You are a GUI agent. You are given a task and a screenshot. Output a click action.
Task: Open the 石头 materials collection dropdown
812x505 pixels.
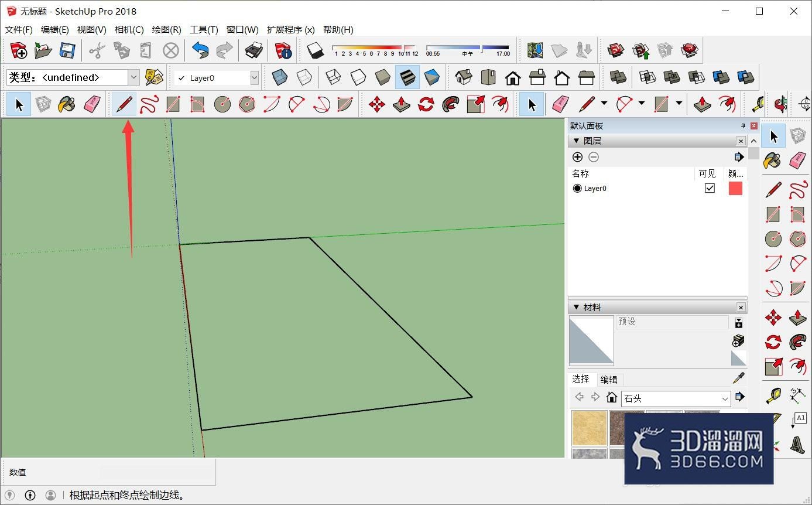(676, 398)
